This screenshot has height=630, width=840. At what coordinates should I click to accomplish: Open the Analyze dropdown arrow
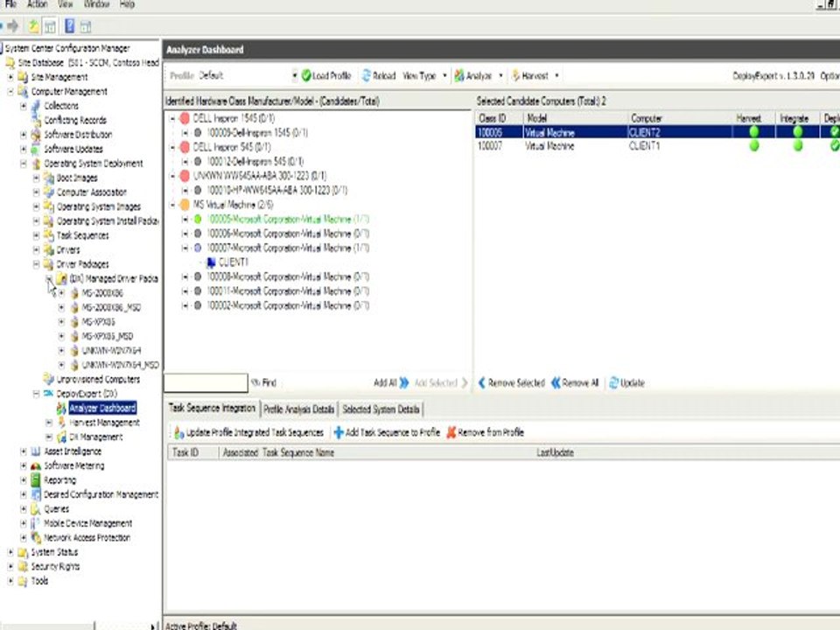tap(500, 76)
